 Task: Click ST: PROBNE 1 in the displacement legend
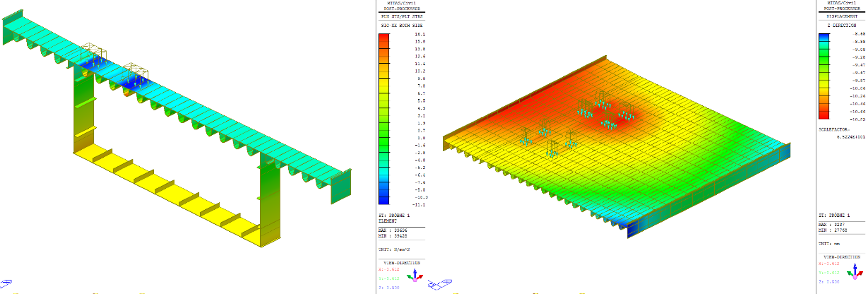[834, 215]
